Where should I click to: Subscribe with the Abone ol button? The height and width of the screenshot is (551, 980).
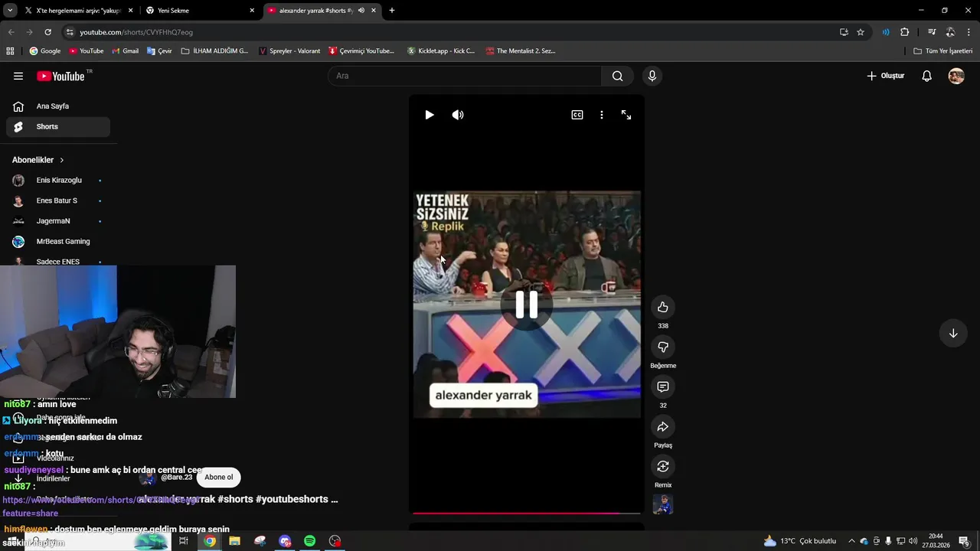219,477
